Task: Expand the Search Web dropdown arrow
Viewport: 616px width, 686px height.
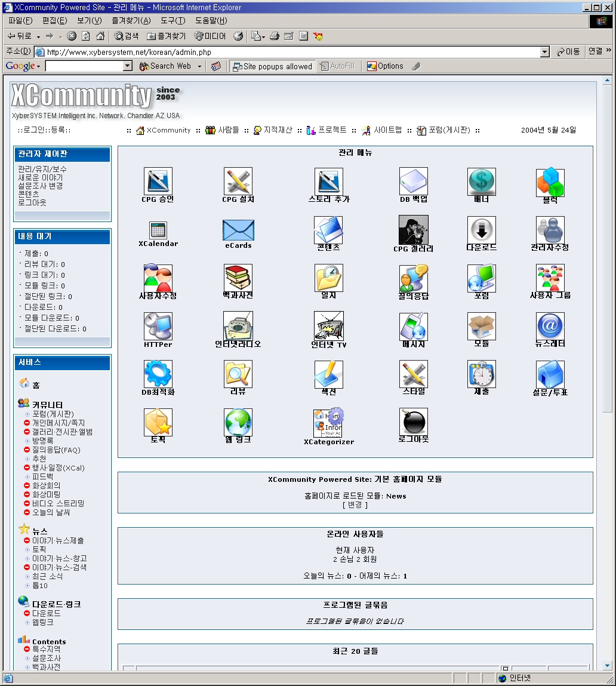Action: [x=199, y=66]
